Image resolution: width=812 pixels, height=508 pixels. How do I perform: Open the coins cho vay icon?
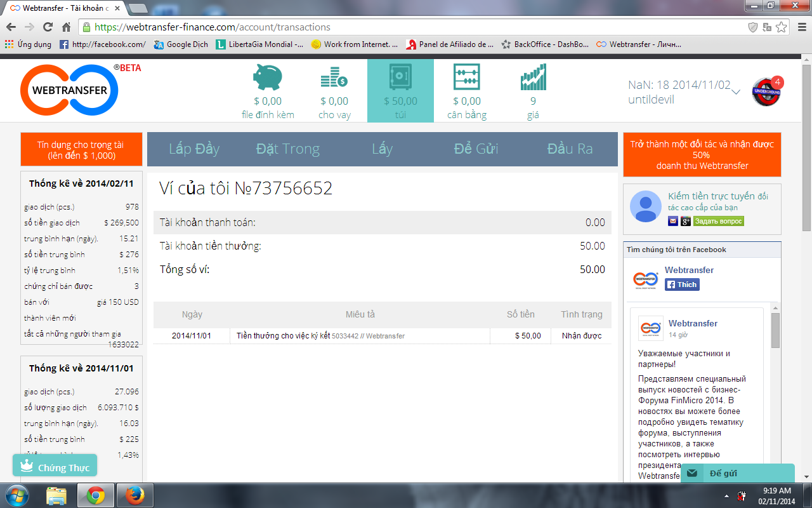coord(334,78)
